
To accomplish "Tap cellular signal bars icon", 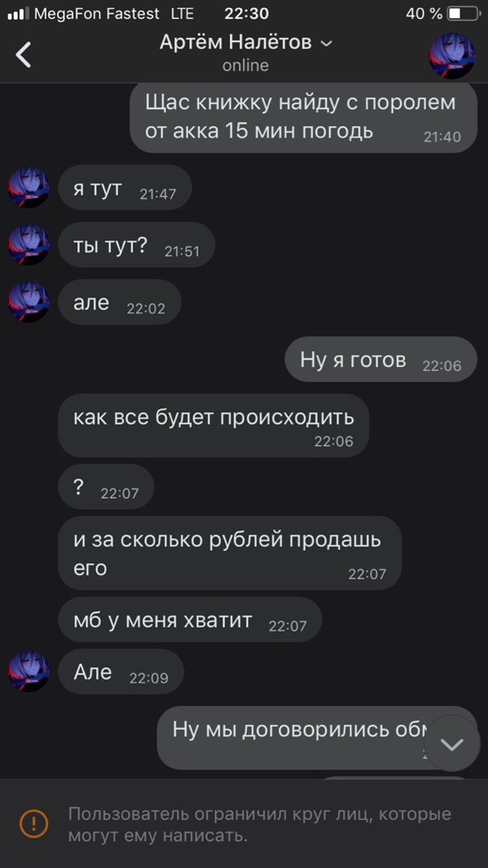I will (x=18, y=14).
